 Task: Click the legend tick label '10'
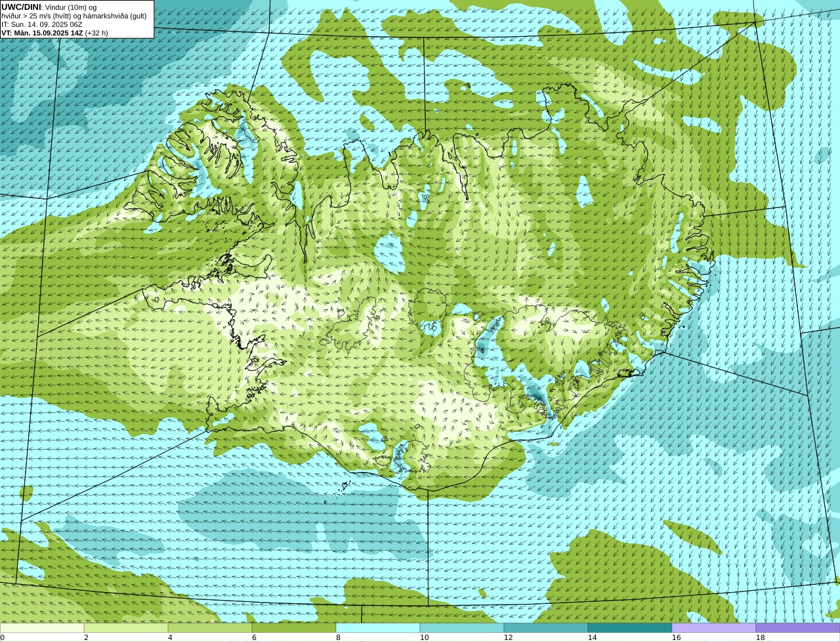(424, 637)
